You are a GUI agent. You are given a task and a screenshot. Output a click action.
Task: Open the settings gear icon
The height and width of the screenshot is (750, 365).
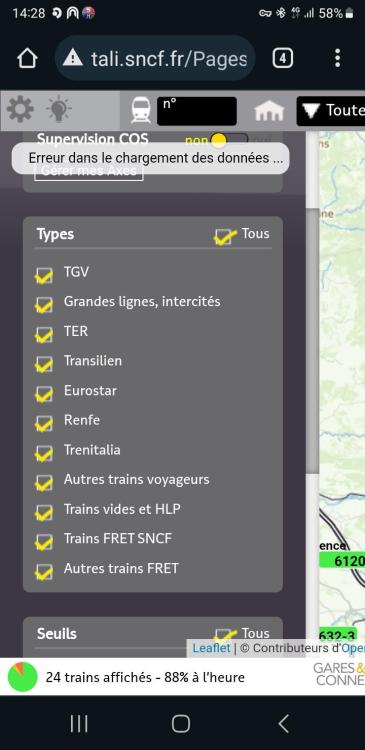[21, 110]
